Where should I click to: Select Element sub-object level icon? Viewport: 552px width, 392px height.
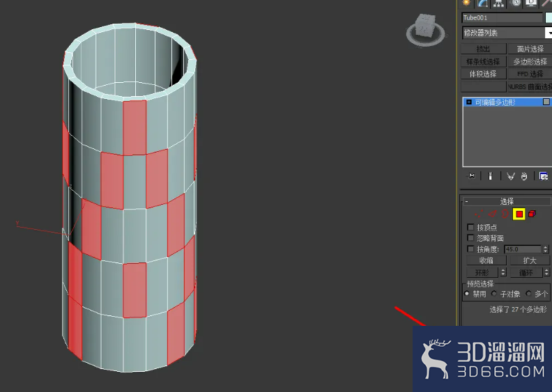click(x=532, y=214)
